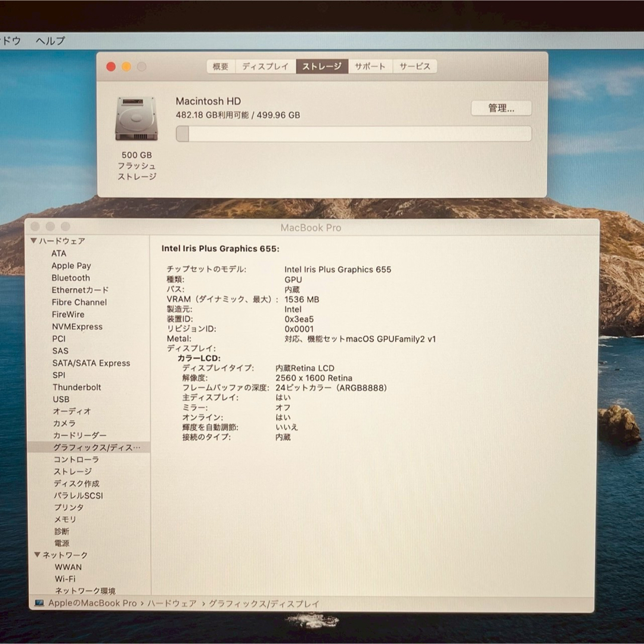Select SATA/SATA Express in the sidebar
This screenshot has width=644, height=644.
[x=91, y=363]
